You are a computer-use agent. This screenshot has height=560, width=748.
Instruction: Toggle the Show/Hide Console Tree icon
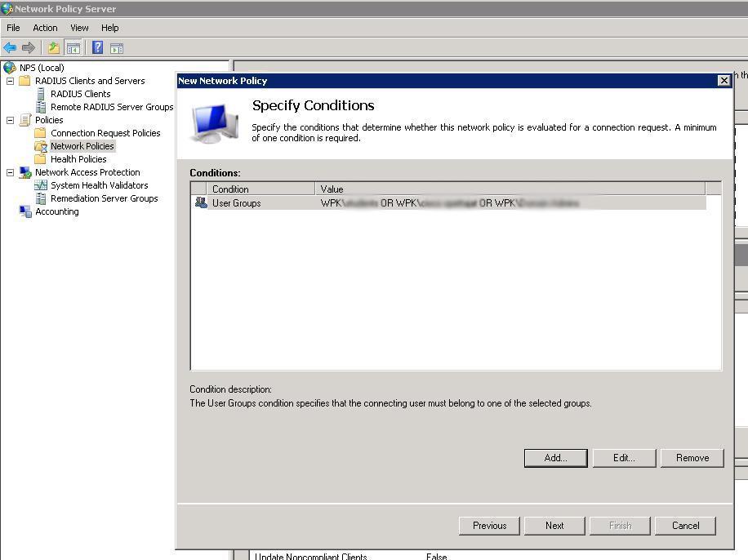click(x=73, y=47)
